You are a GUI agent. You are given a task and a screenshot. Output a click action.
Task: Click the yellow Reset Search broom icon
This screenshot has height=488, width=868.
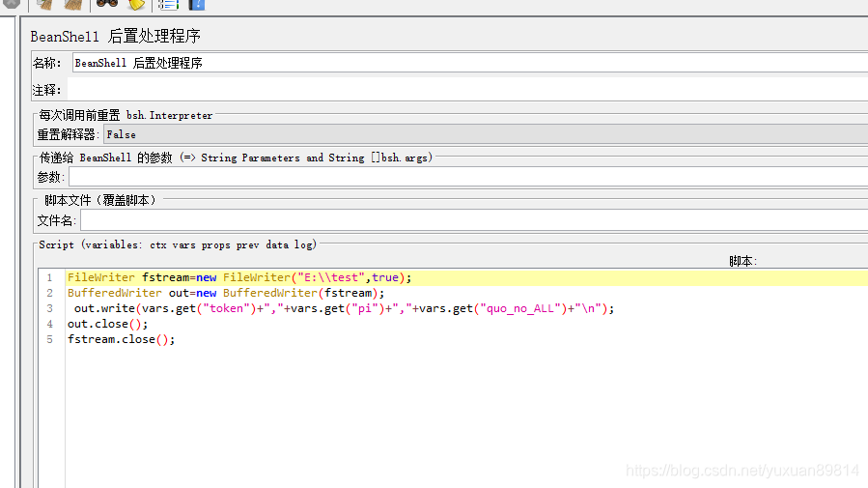(x=136, y=5)
